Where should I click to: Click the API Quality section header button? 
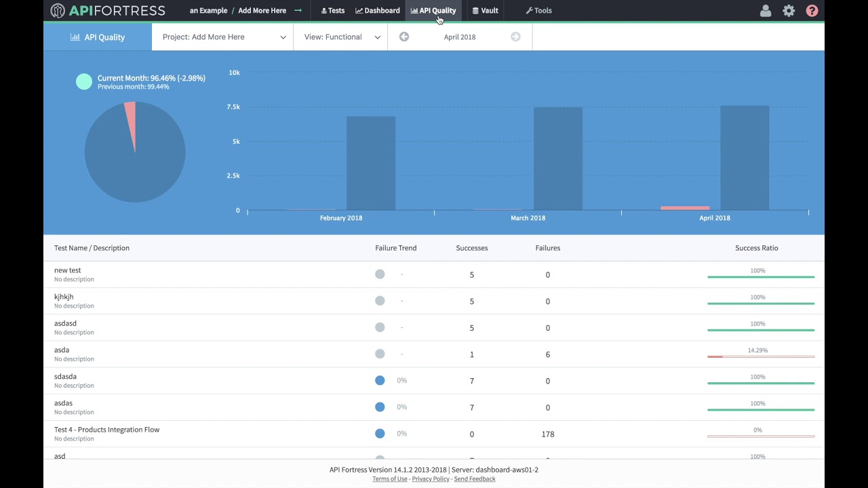click(98, 37)
